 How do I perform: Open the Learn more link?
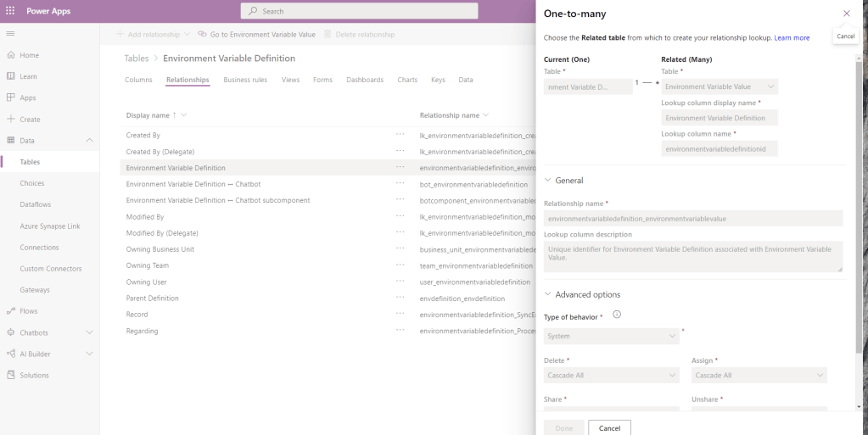coord(792,38)
